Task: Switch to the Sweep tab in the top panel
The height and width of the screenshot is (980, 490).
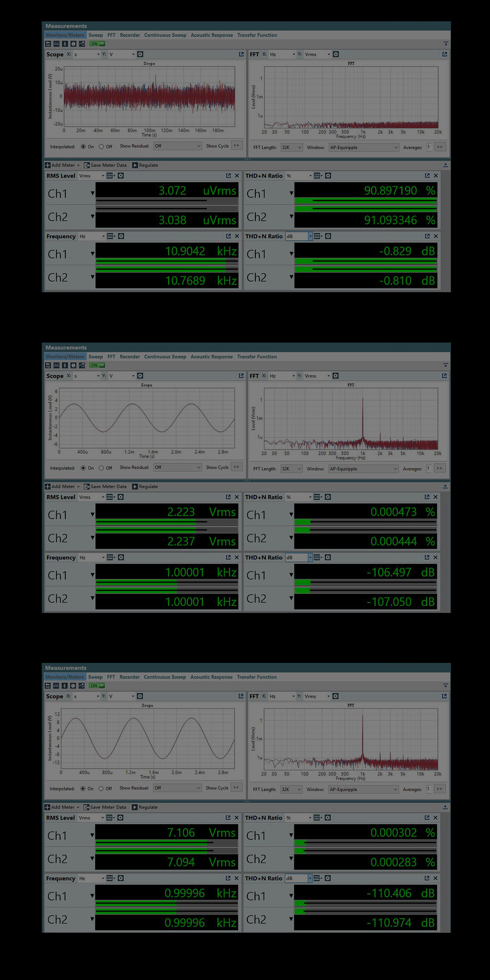Action: pos(96,35)
